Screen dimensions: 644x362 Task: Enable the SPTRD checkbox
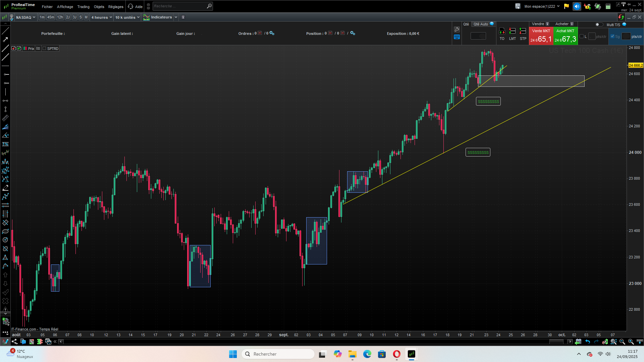click(x=44, y=49)
